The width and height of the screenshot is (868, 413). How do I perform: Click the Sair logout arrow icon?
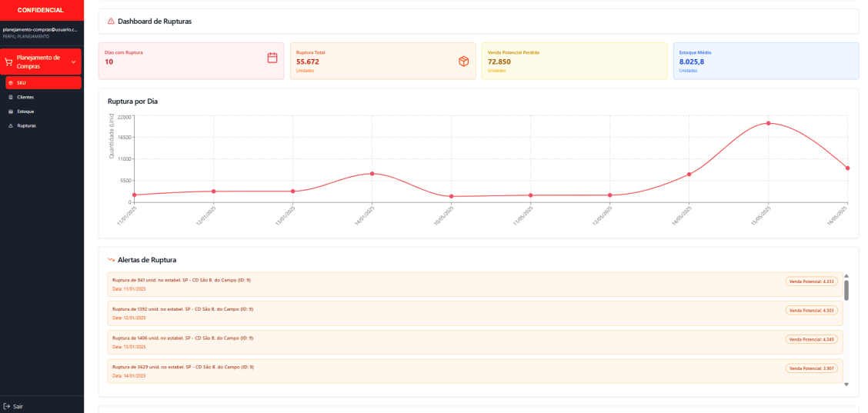(x=7, y=406)
